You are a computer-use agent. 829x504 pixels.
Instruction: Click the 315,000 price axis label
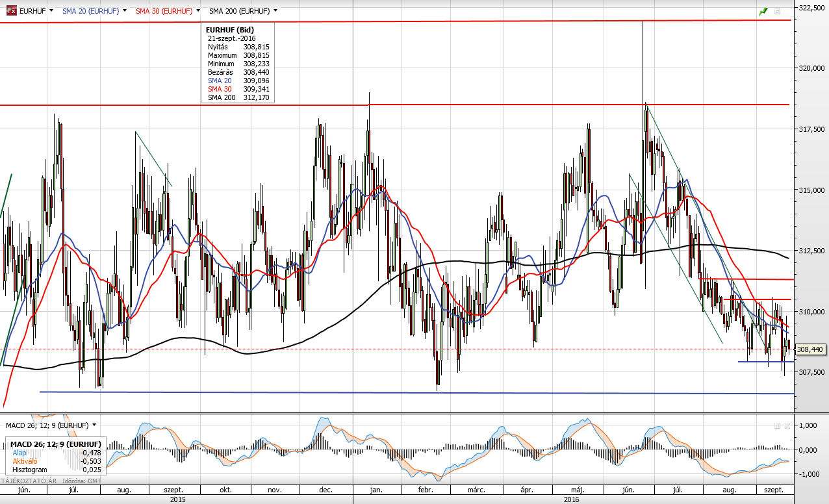(811, 190)
